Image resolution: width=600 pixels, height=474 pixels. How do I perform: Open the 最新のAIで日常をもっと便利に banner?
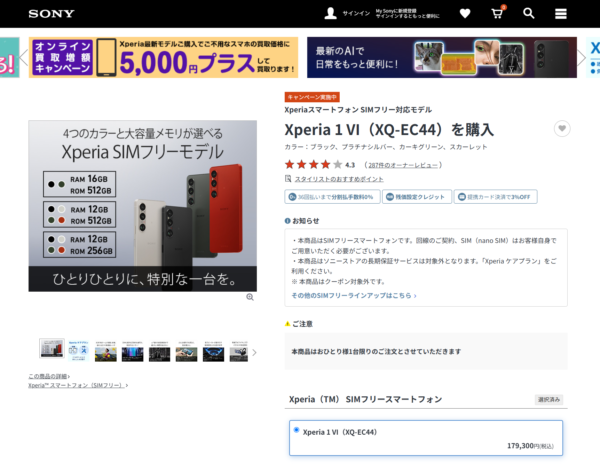tap(442, 57)
